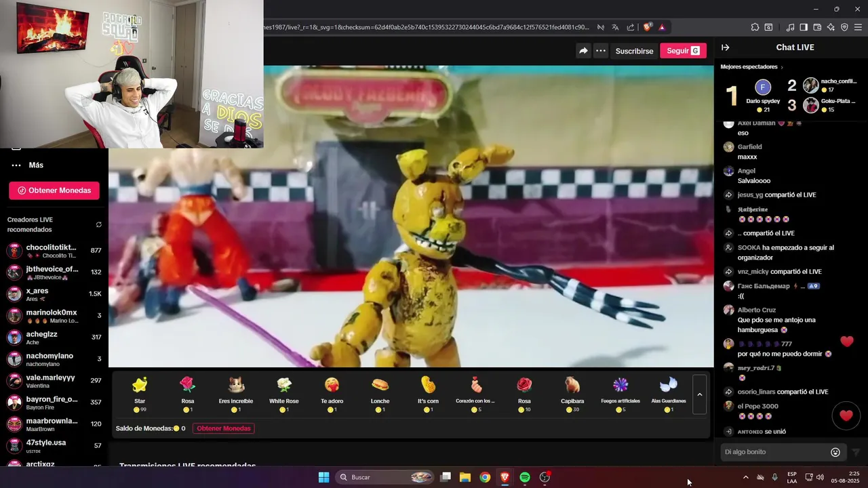Viewport: 868px width, 488px height.
Task: Open the browser hamburger main menu
Action: point(858,27)
